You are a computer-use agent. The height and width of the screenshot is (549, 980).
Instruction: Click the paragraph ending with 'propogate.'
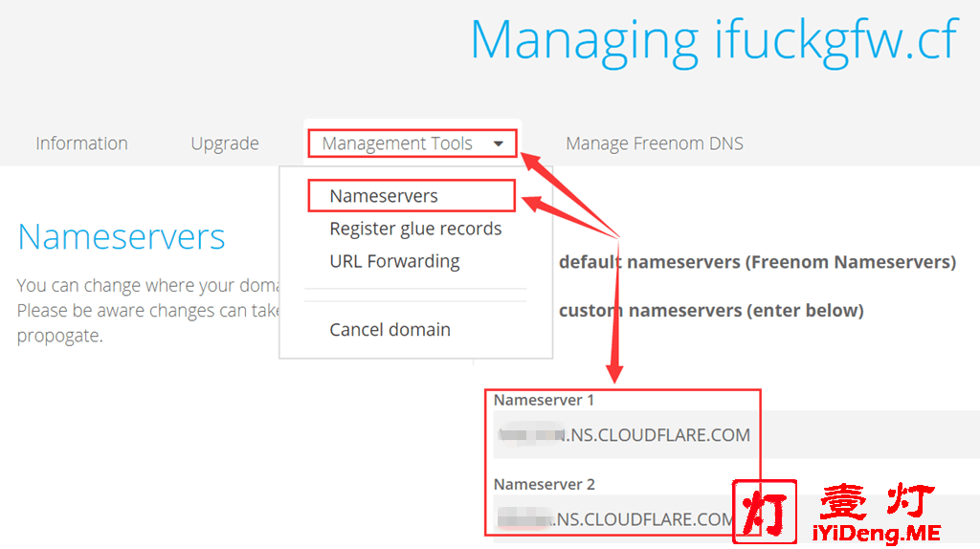(148, 311)
